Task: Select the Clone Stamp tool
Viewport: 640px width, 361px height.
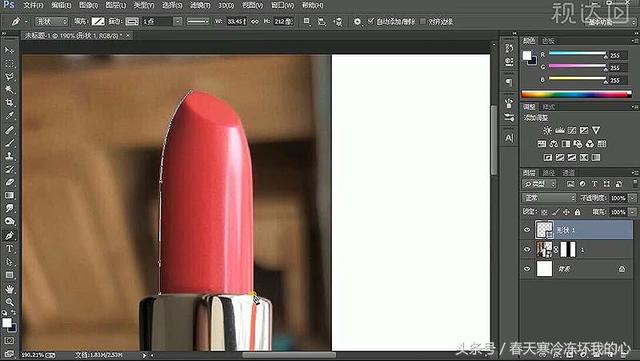Action: 9,156
